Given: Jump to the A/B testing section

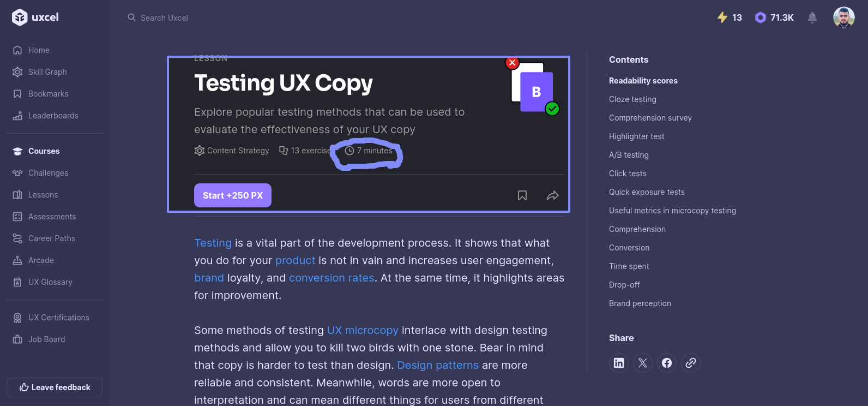Looking at the screenshot, I should coord(629,155).
